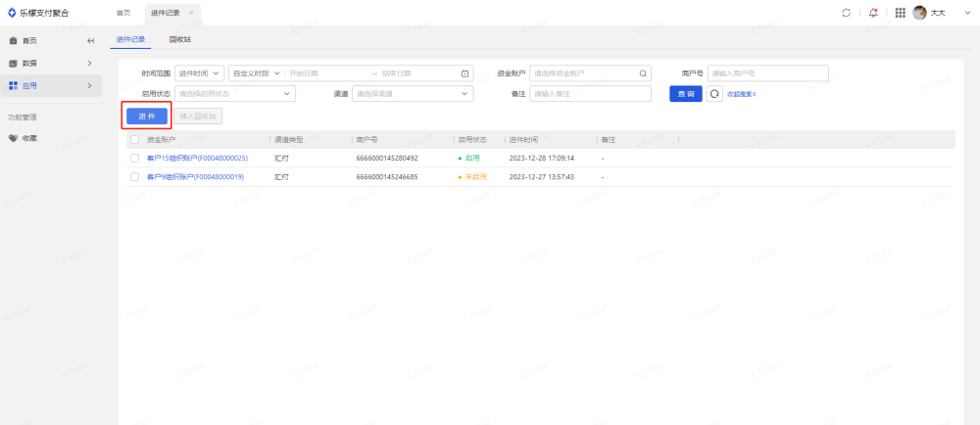Check the row for 客户15组织账户

134,158
